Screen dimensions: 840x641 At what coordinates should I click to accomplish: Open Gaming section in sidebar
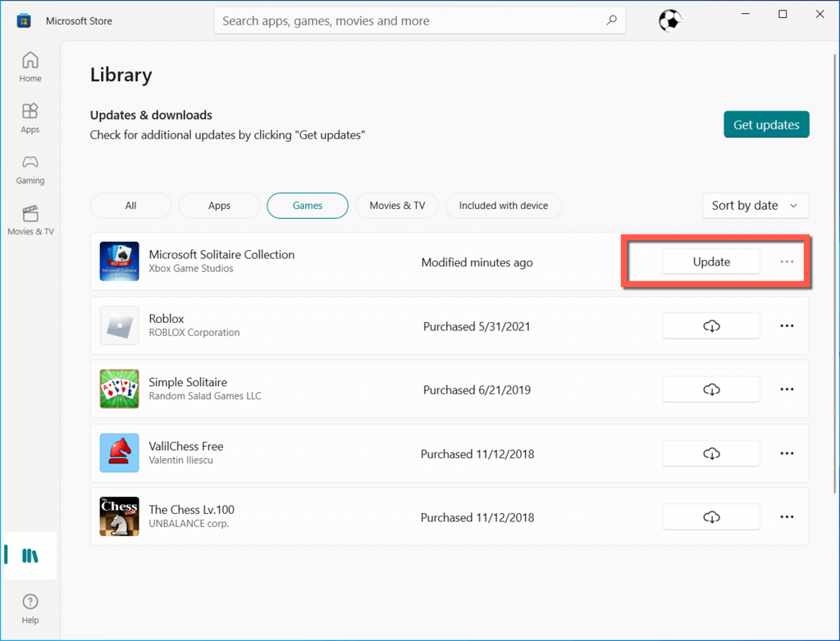click(30, 169)
